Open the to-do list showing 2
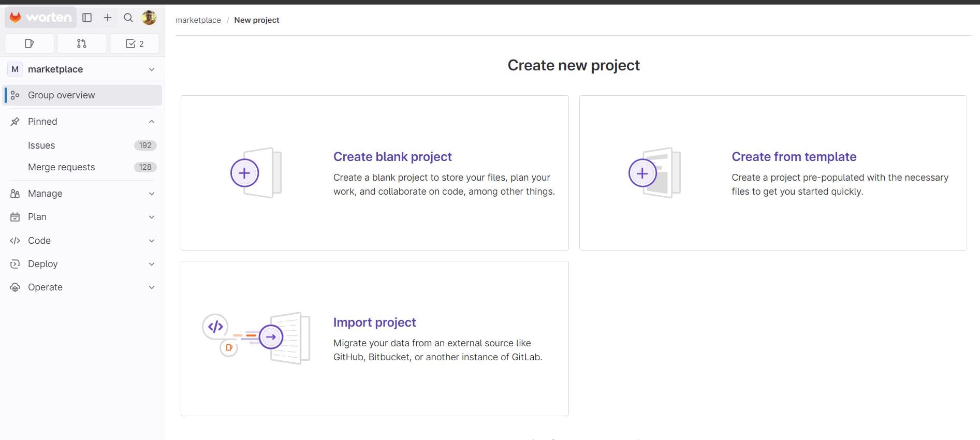The width and height of the screenshot is (980, 440). point(135,43)
